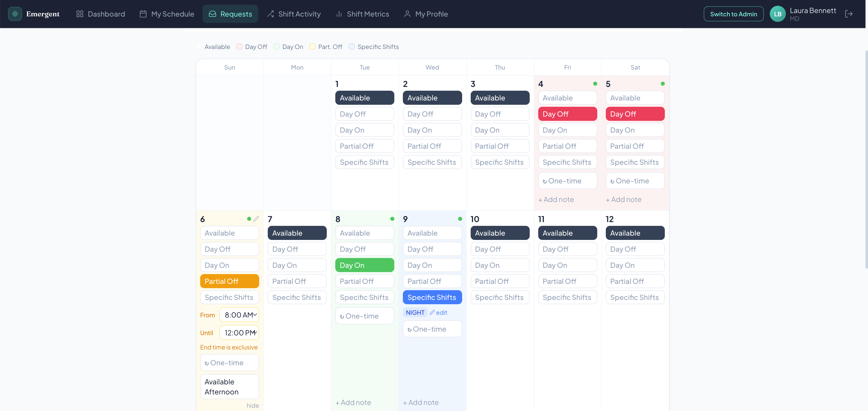Image resolution: width=868 pixels, height=411 pixels.
Task: Select the Requests tab
Action: click(x=230, y=14)
